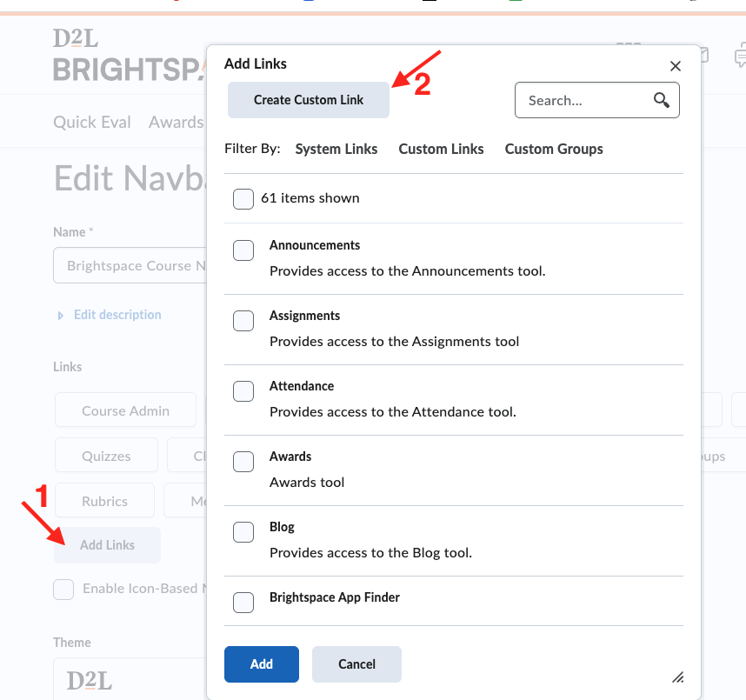The image size is (746, 700).
Task: Close the Add Links dialog
Action: pos(675,66)
